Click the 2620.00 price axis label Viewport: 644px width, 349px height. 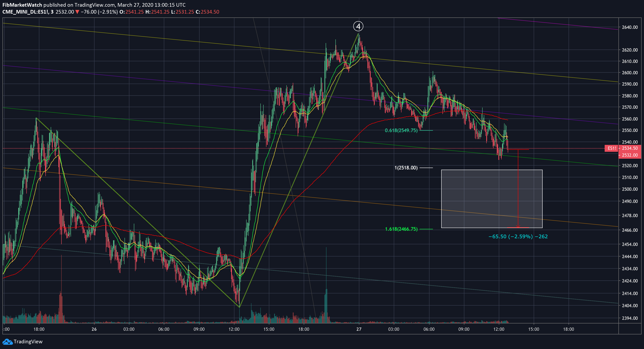(x=630, y=50)
